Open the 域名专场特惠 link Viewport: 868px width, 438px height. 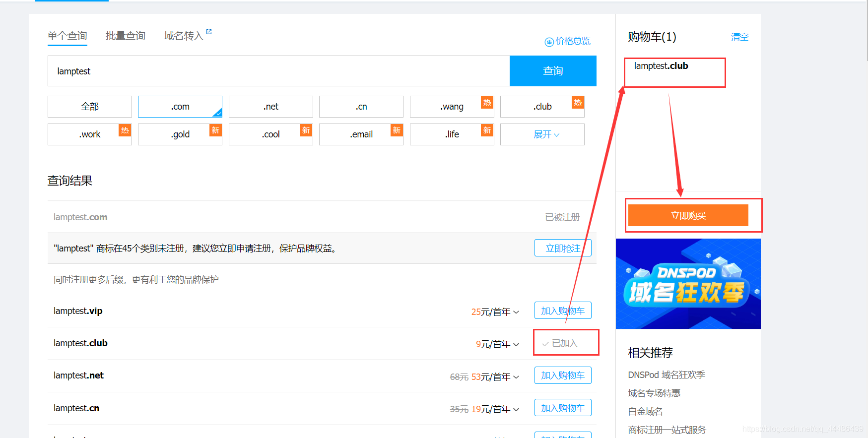pyautogui.click(x=654, y=393)
